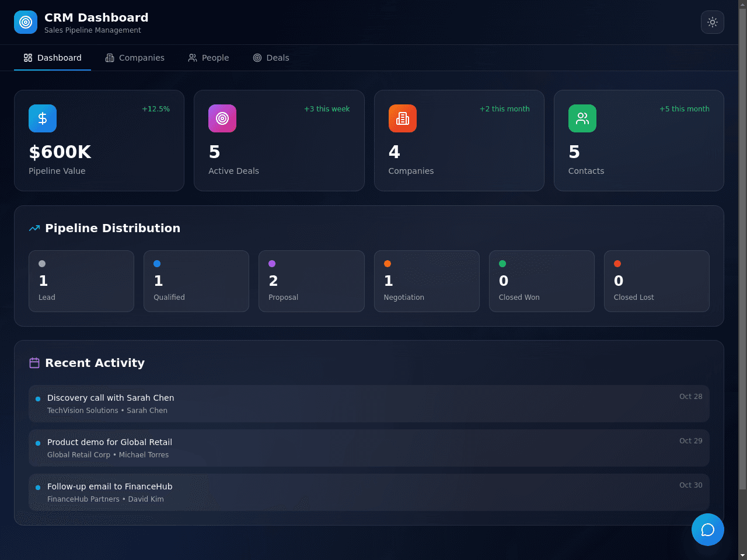Click the People tab users icon
747x560 pixels.
coord(193,58)
